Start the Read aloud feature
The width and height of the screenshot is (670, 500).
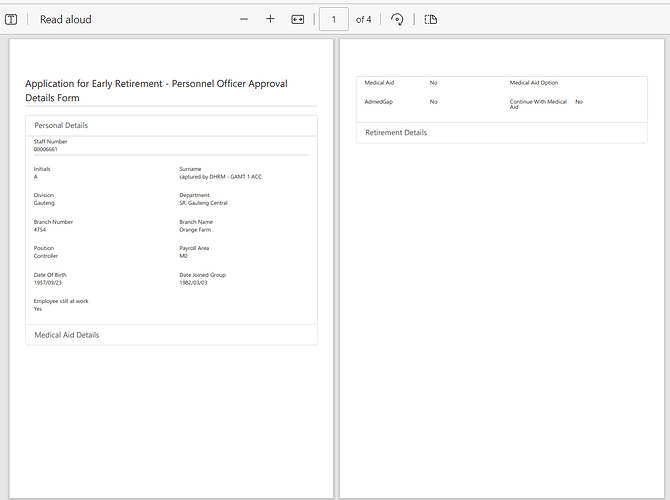click(x=65, y=19)
